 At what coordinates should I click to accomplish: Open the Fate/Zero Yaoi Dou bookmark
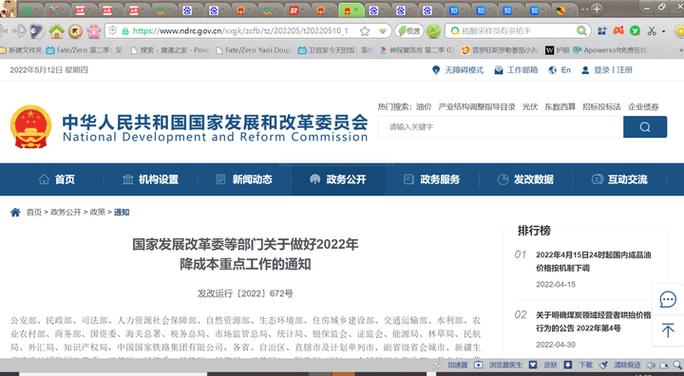pos(253,50)
